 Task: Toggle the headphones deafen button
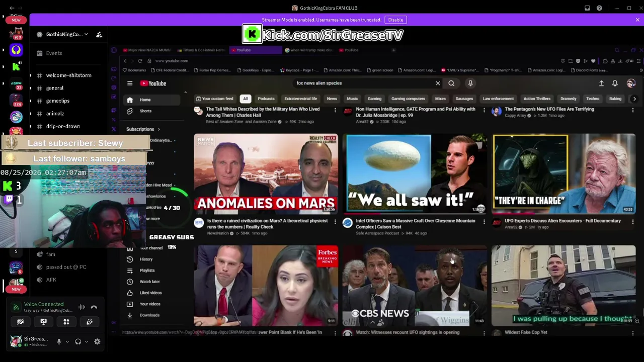pyautogui.click(x=78, y=342)
